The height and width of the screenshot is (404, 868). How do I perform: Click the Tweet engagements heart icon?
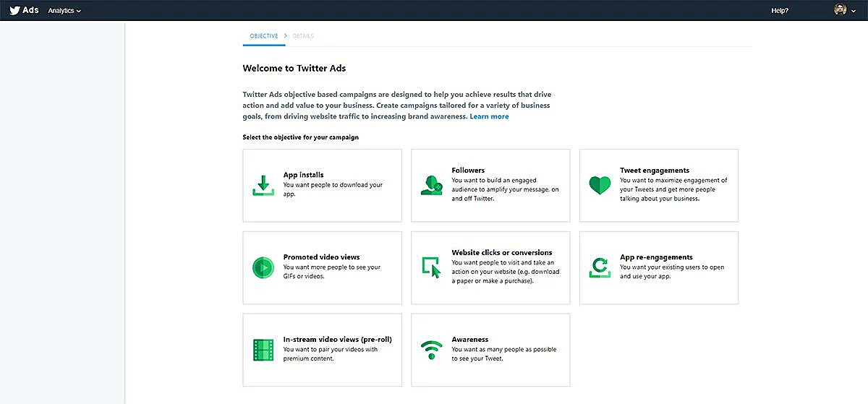pyautogui.click(x=600, y=185)
